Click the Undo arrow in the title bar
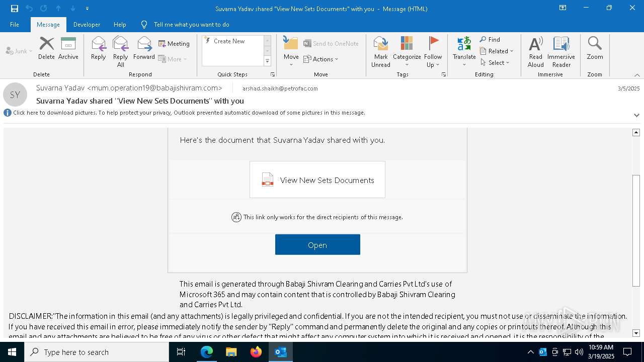644x362 pixels. point(29,9)
